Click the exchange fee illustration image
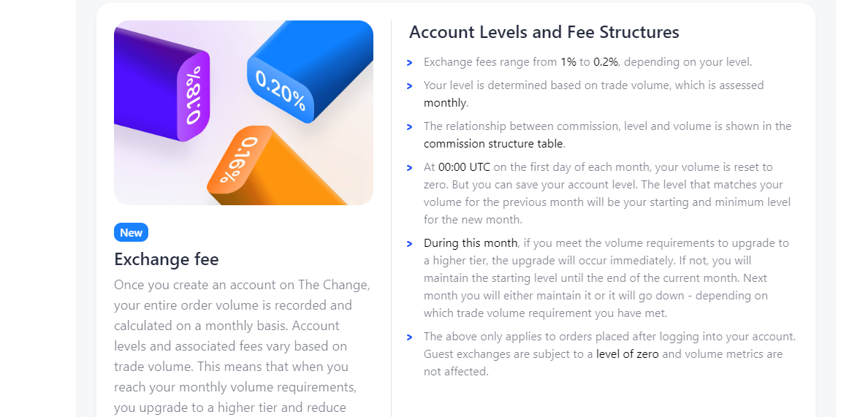This screenshot has height=417, width=868. (x=243, y=112)
